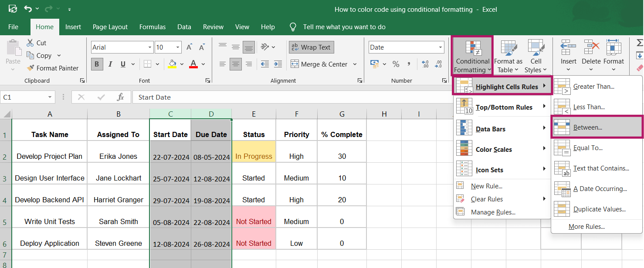
Task: Expand the Name Box dropdown arrow
Action: point(50,97)
